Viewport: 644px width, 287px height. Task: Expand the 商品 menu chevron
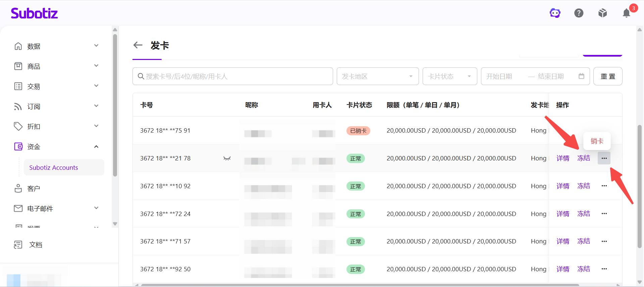[96, 66]
